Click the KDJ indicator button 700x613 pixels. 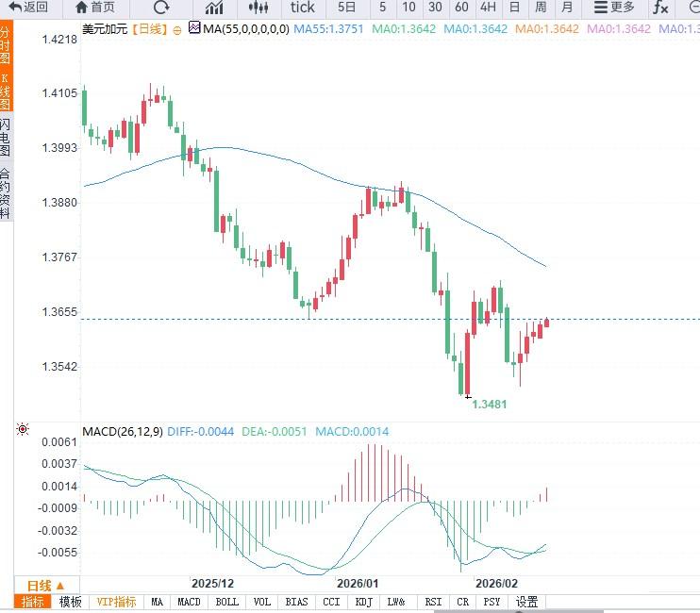[x=362, y=602]
